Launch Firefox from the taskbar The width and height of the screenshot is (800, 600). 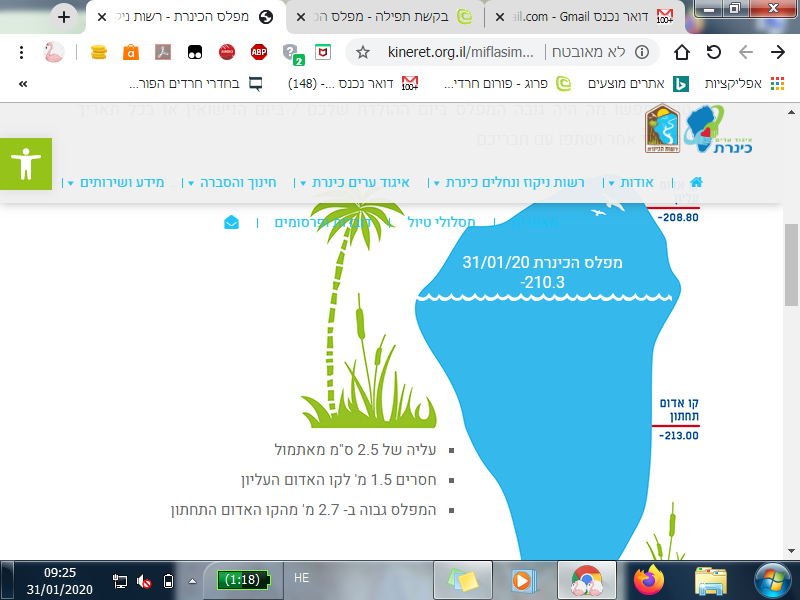pyautogui.click(x=648, y=580)
